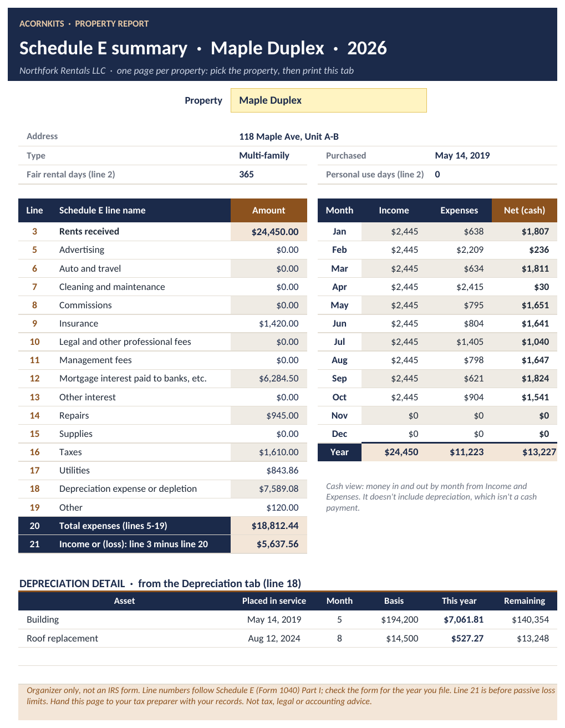This screenshot has height=728, width=565.
Task: Select the Roof replacement asset name
Action: (62, 638)
